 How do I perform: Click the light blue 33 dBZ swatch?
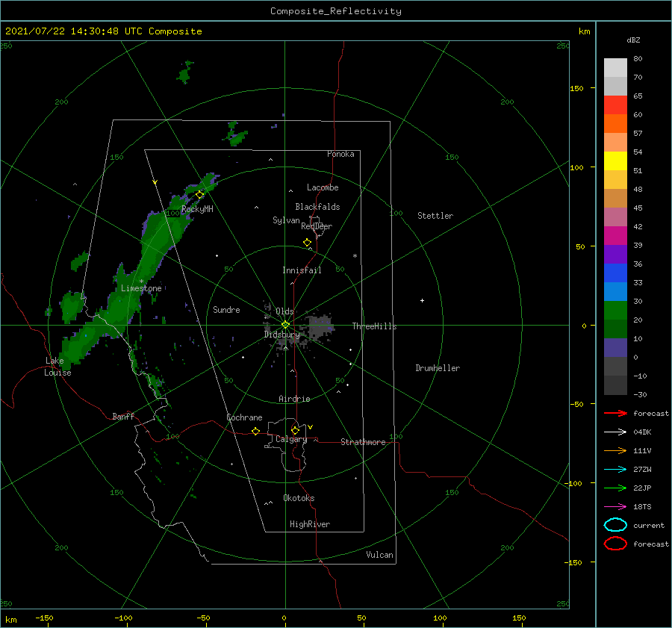point(615,292)
